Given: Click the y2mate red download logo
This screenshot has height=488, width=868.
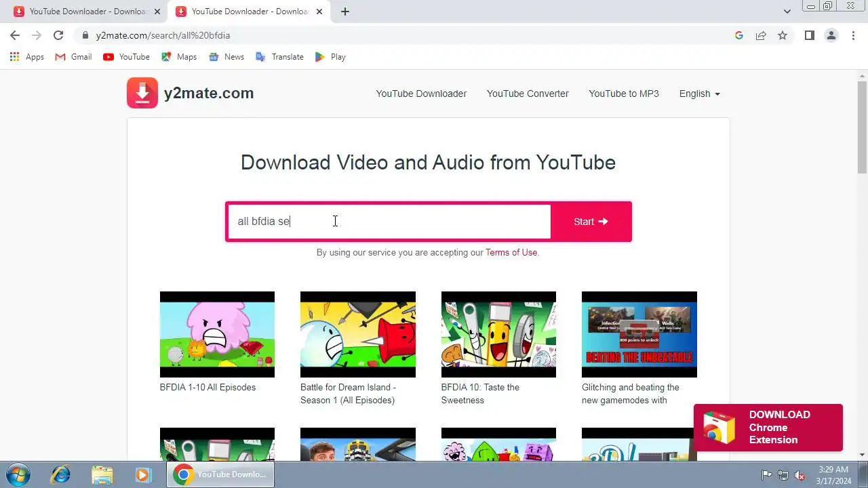Looking at the screenshot, I should point(142,93).
